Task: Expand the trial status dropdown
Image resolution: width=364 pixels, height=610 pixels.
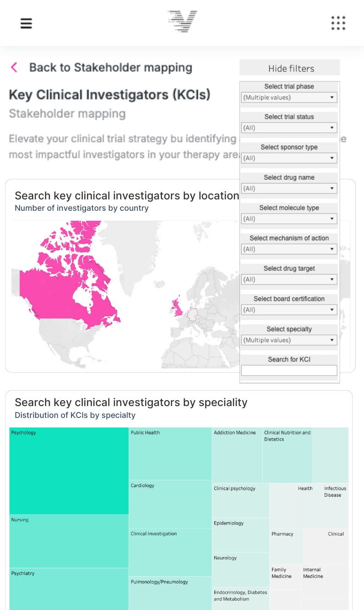Action: point(289,128)
